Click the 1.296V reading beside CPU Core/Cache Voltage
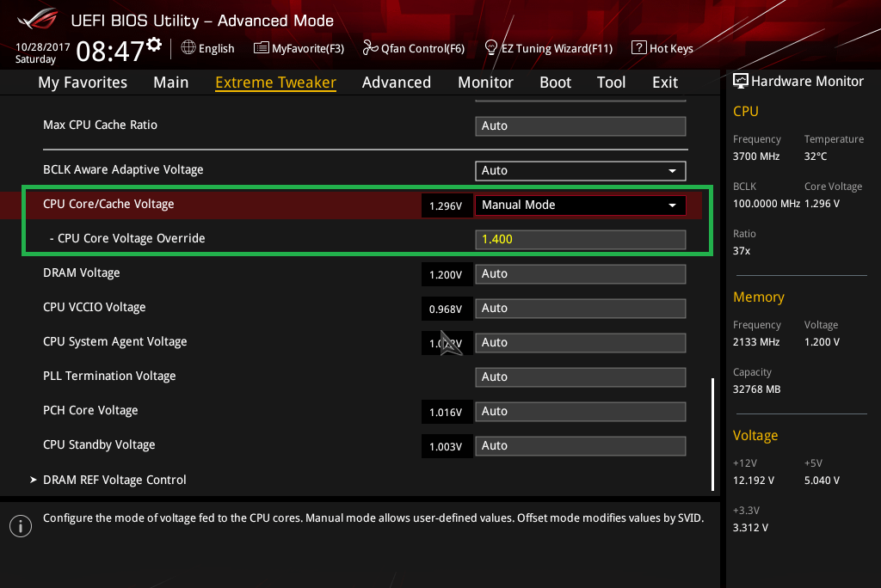 447,206
